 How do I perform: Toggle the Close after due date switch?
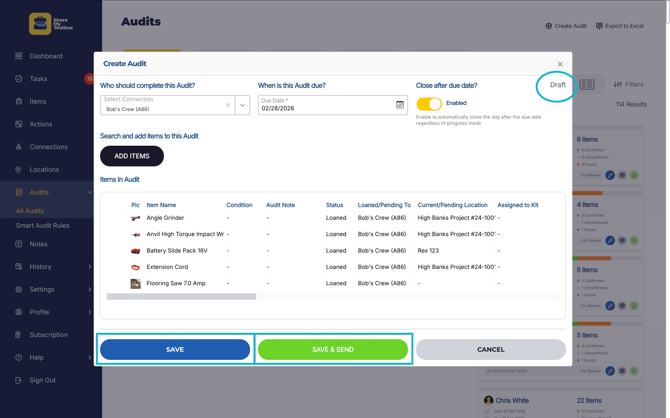(429, 104)
